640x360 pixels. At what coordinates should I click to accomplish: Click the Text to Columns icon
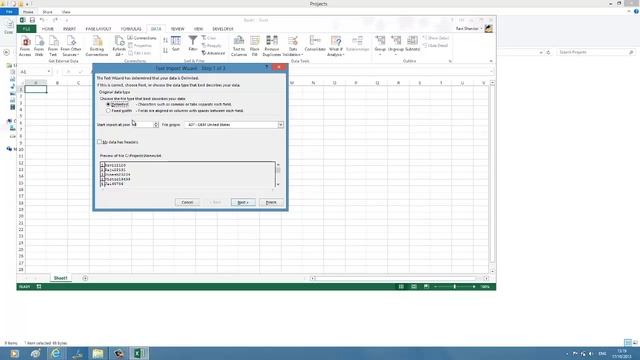pyautogui.click(x=239, y=46)
